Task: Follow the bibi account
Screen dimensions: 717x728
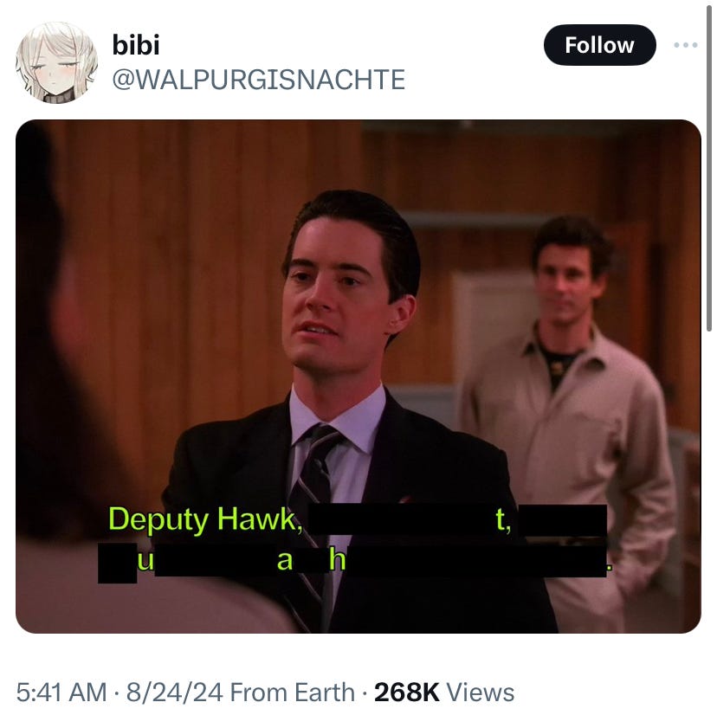Action: pyautogui.click(x=599, y=45)
